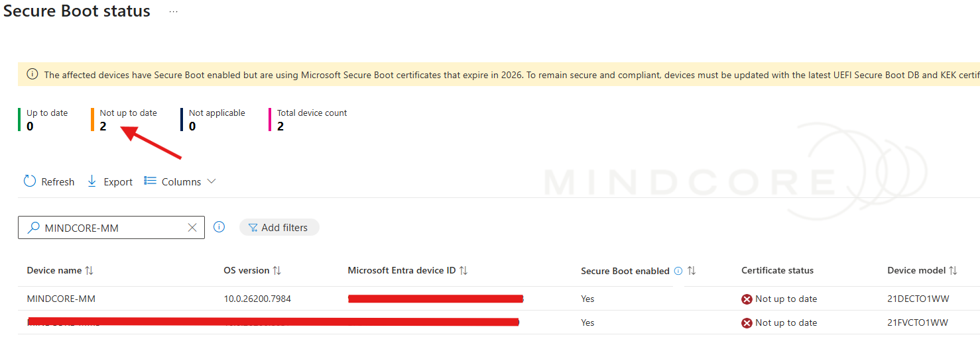
Task: Expand the Columns dropdown chevron
Action: [x=212, y=181]
